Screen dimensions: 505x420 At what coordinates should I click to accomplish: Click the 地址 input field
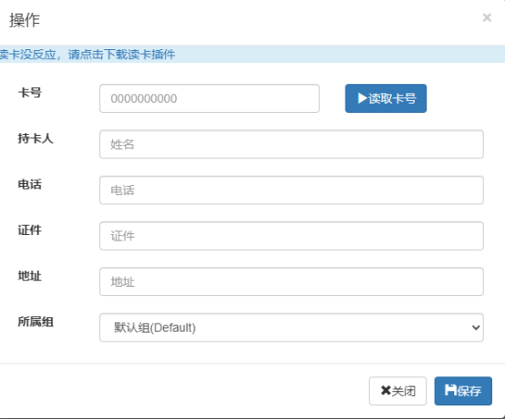(x=292, y=282)
